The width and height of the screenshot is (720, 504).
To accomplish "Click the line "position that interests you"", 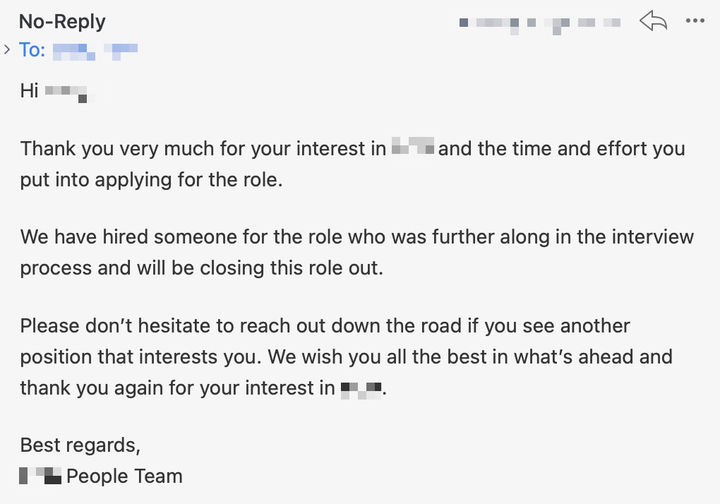I will pos(141,357).
